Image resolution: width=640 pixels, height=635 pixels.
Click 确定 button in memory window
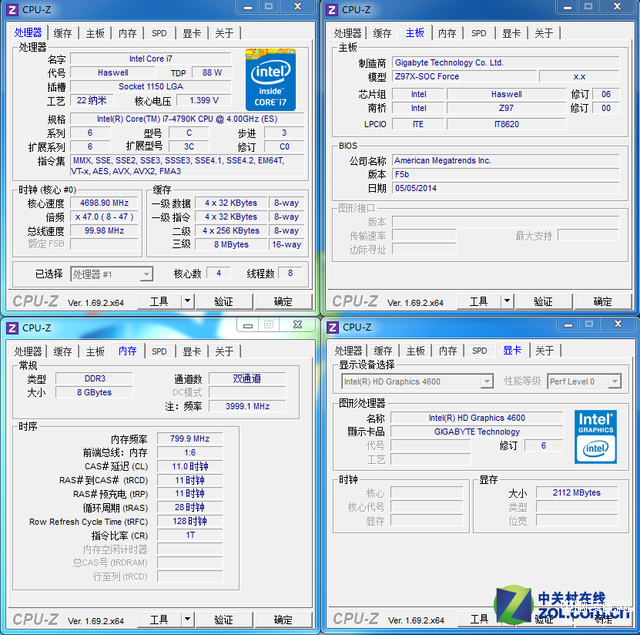coord(283,619)
